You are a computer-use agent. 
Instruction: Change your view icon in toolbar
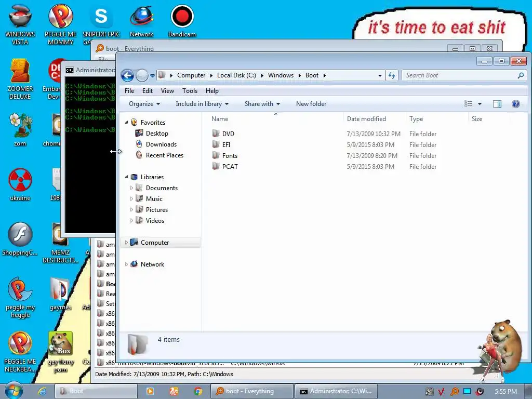click(x=468, y=104)
